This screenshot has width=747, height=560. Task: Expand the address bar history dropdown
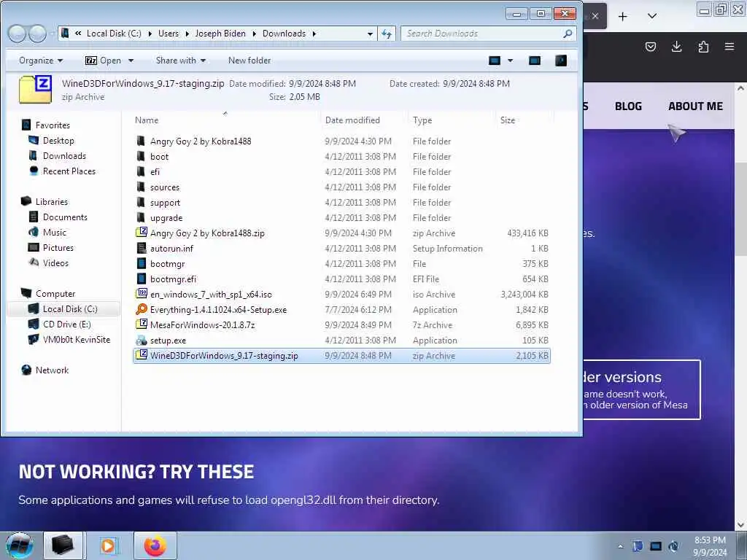coord(370,34)
